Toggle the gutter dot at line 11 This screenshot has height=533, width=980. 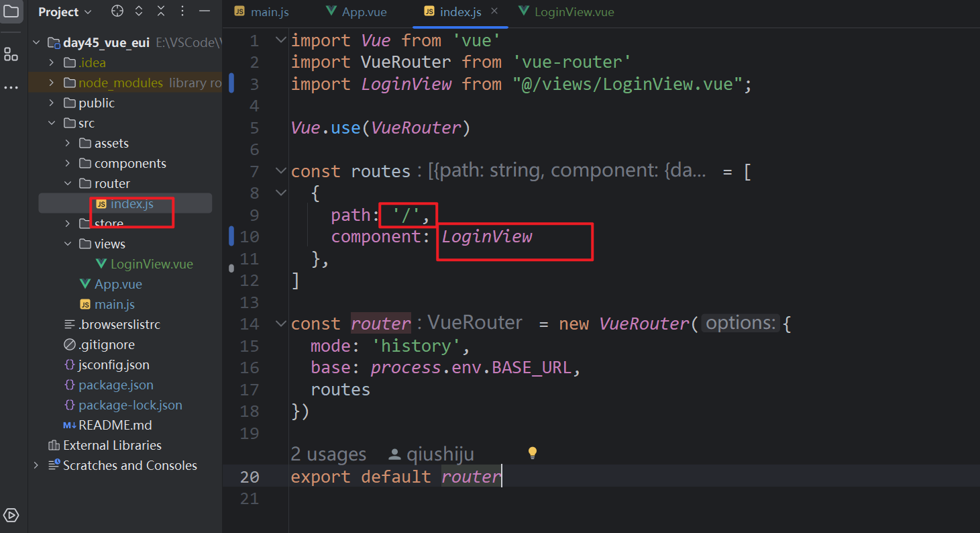pos(231,269)
